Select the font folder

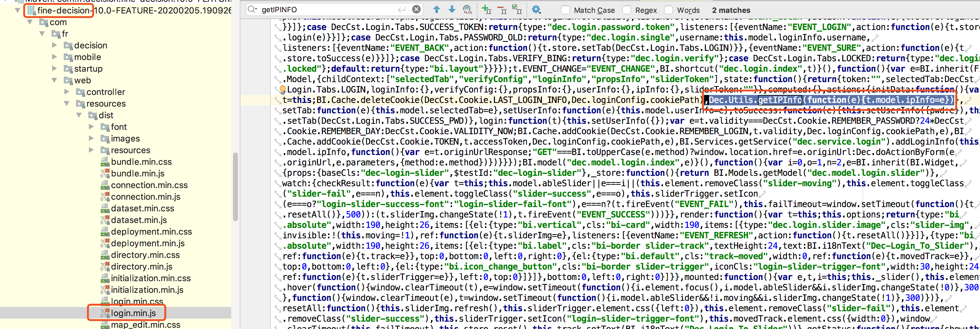coord(119,127)
